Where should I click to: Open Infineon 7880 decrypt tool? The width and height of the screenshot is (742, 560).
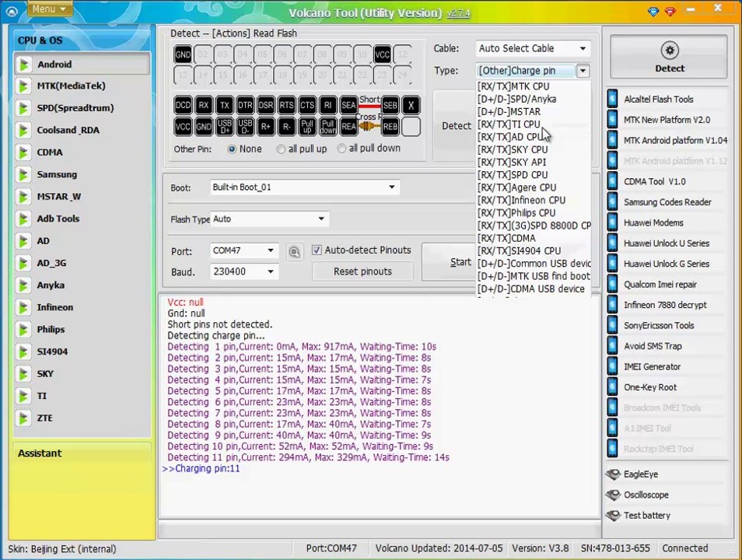(667, 305)
